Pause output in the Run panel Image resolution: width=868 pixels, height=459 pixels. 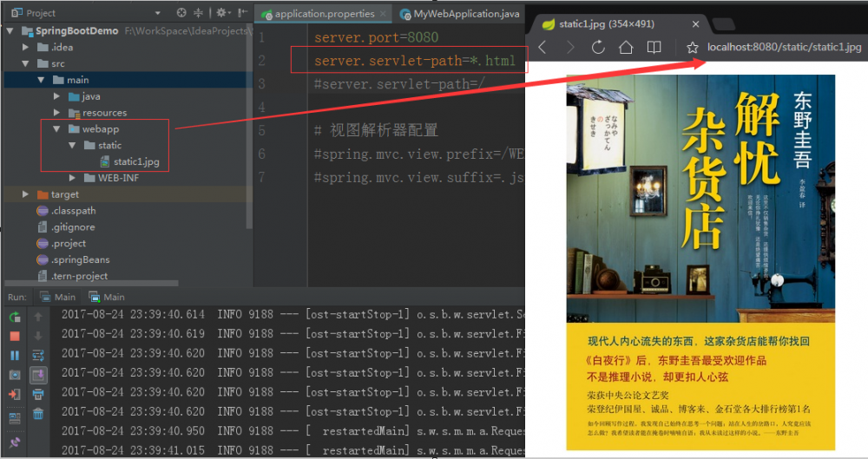coord(15,356)
